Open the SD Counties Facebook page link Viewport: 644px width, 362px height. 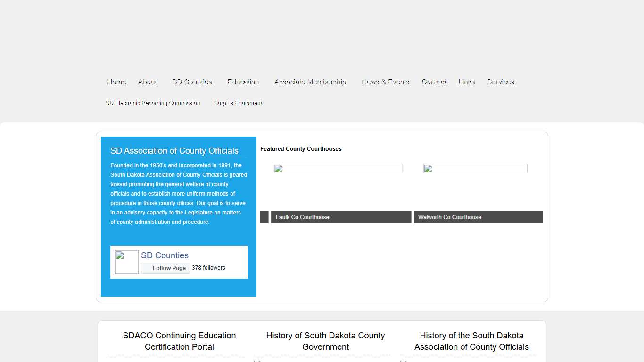[165, 255]
